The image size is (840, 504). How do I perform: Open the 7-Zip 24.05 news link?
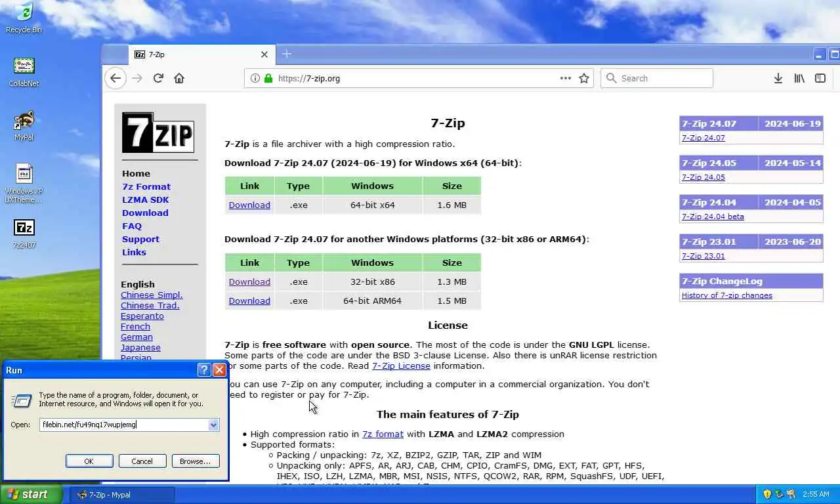point(703,177)
